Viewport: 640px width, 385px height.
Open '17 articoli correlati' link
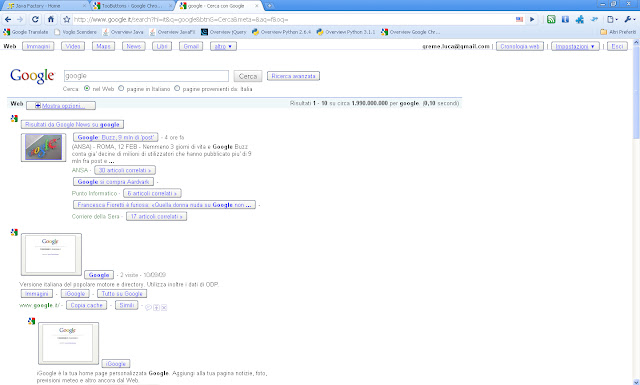coord(156,216)
